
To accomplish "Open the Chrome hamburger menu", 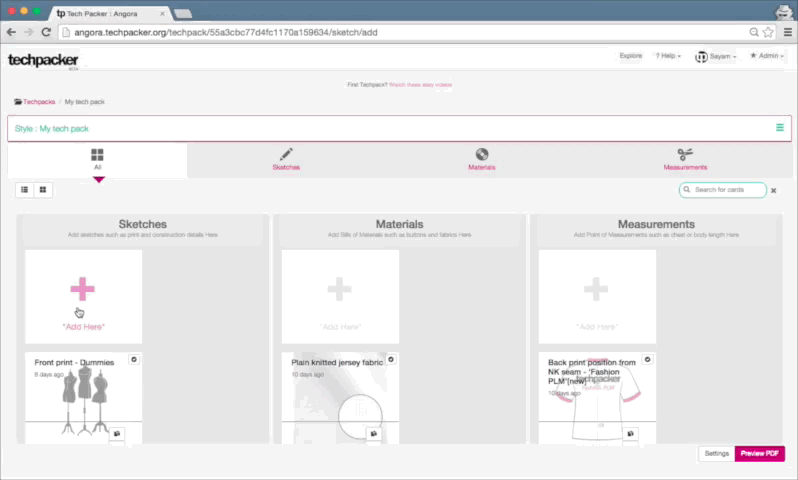I will point(788,32).
